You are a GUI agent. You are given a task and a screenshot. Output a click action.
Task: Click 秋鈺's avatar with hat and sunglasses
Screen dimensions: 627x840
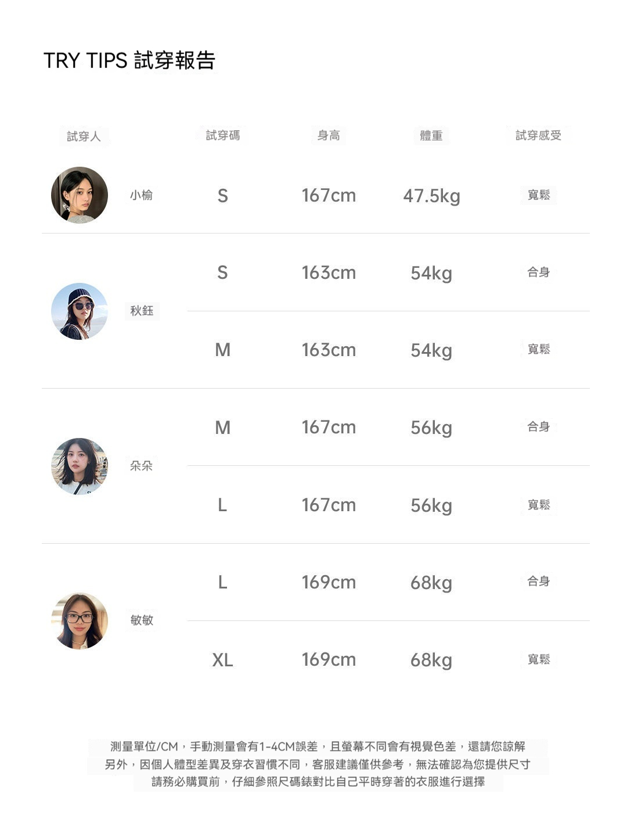[80, 311]
